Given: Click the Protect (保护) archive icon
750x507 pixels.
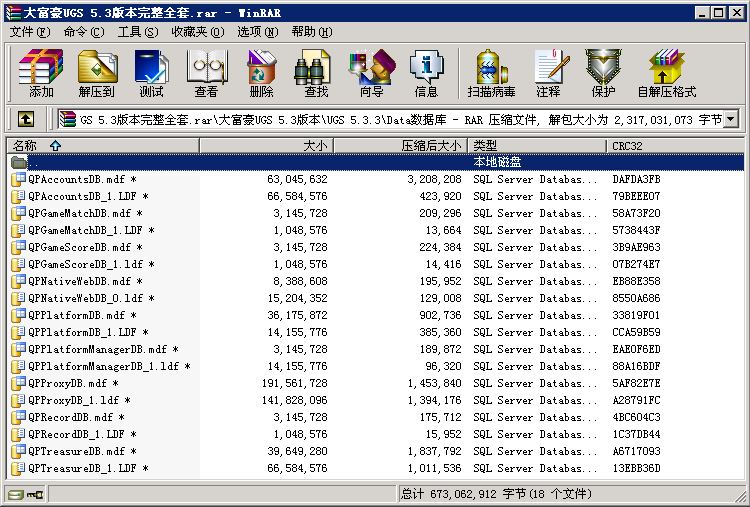Looking at the screenshot, I should tap(603, 73).
